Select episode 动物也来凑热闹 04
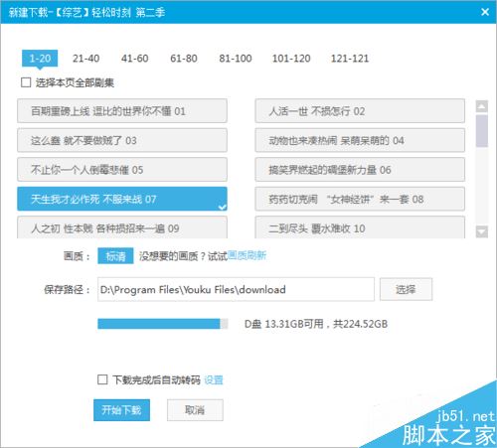Image resolution: width=497 pixels, height=448 pixels. coord(360,140)
